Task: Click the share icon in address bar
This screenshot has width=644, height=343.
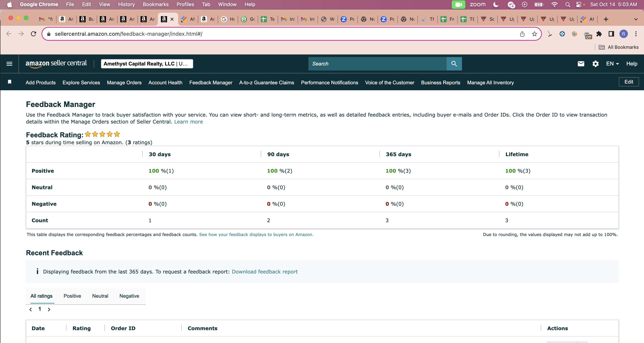Action: (522, 34)
